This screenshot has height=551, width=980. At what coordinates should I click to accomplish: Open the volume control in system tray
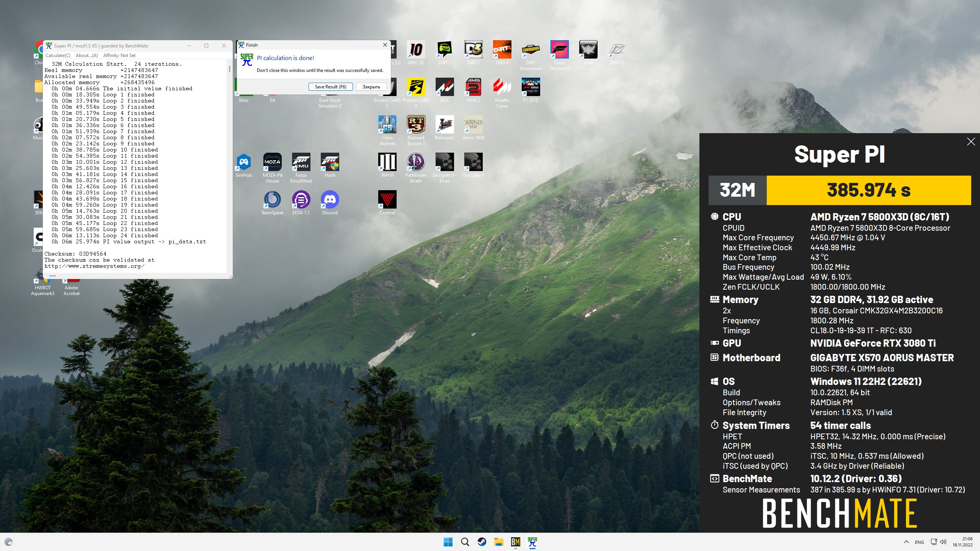tap(943, 542)
